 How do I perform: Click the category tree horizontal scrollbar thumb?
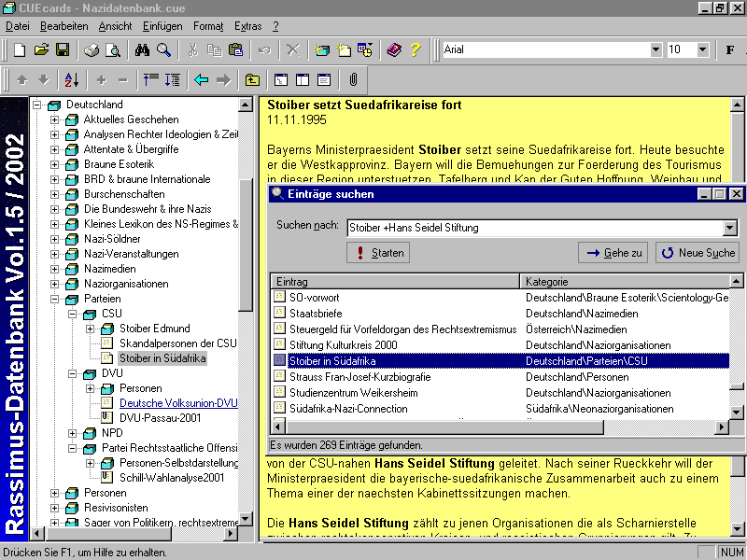coord(107,533)
